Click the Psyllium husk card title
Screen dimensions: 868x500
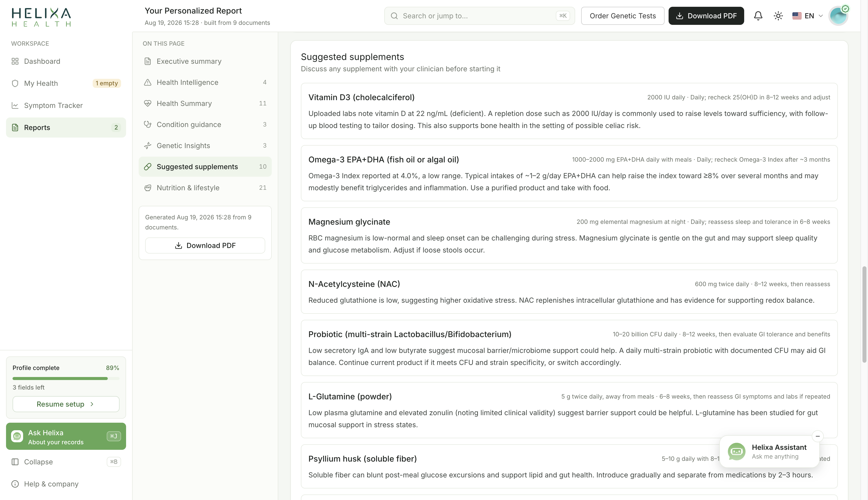point(362,459)
